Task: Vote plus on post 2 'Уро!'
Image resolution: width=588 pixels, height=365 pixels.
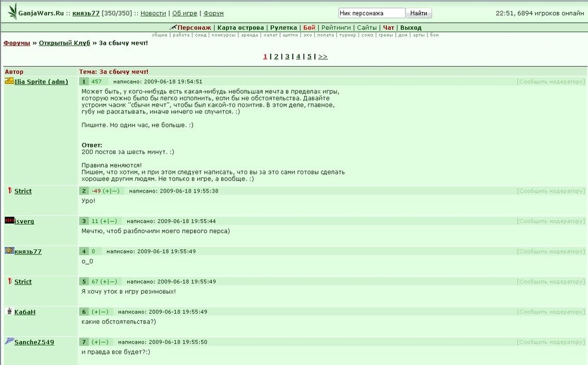Action: coord(107,191)
